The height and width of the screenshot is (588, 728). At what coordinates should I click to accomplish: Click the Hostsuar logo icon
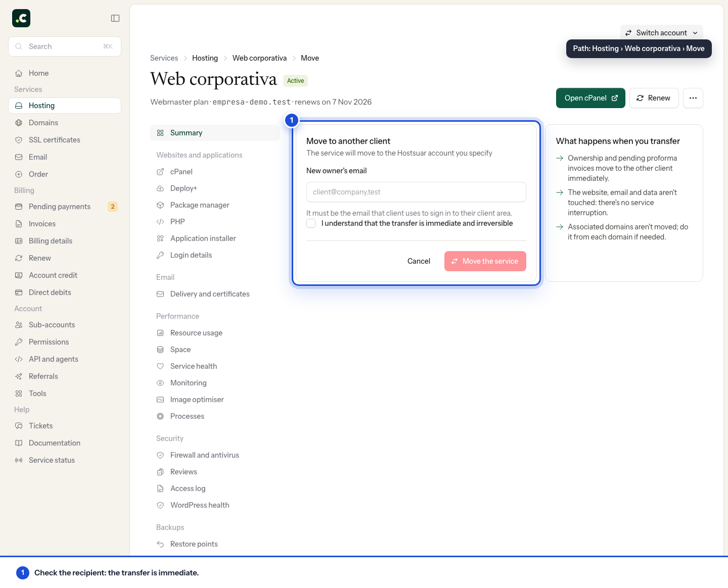tap(21, 18)
